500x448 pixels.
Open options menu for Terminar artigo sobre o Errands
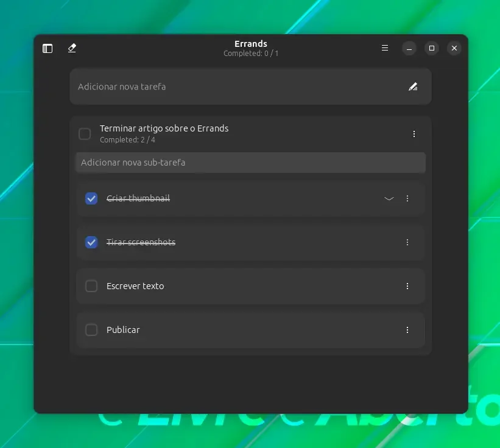pos(414,134)
